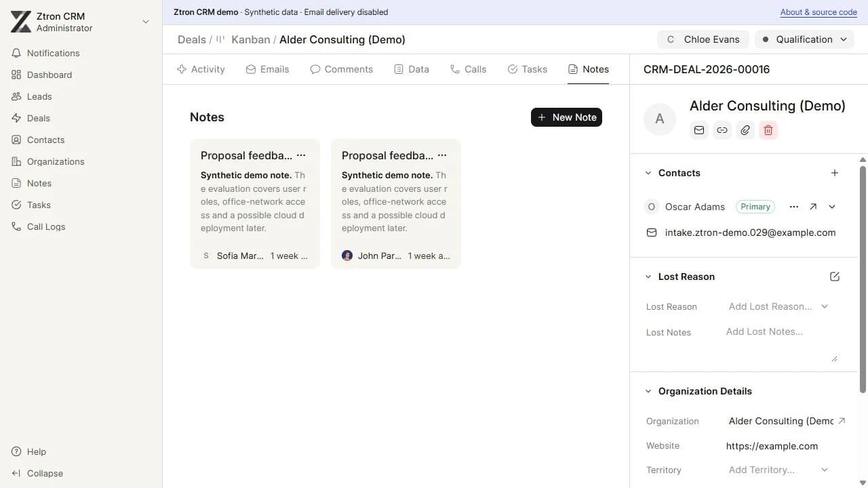Edit the Lost Reason section fields
Image resolution: width=868 pixels, height=488 pixels.
tap(835, 277)
